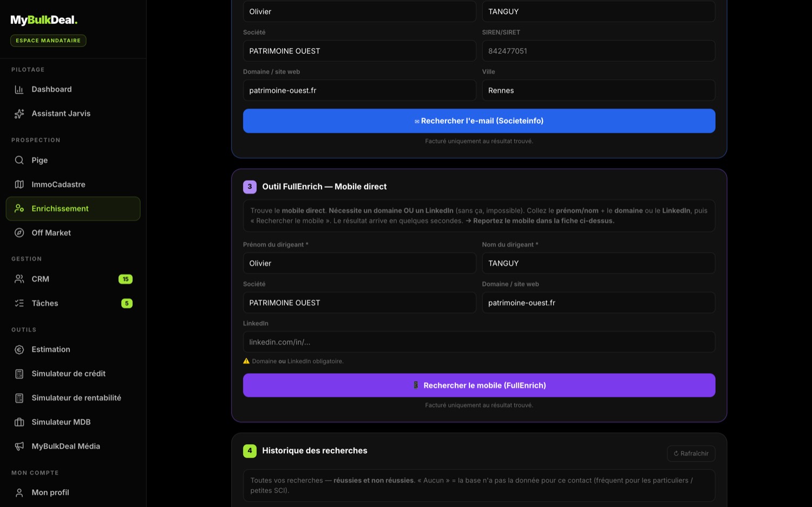
Task: Open Assistant Jarvis
Action: click(x=73, y=114)
